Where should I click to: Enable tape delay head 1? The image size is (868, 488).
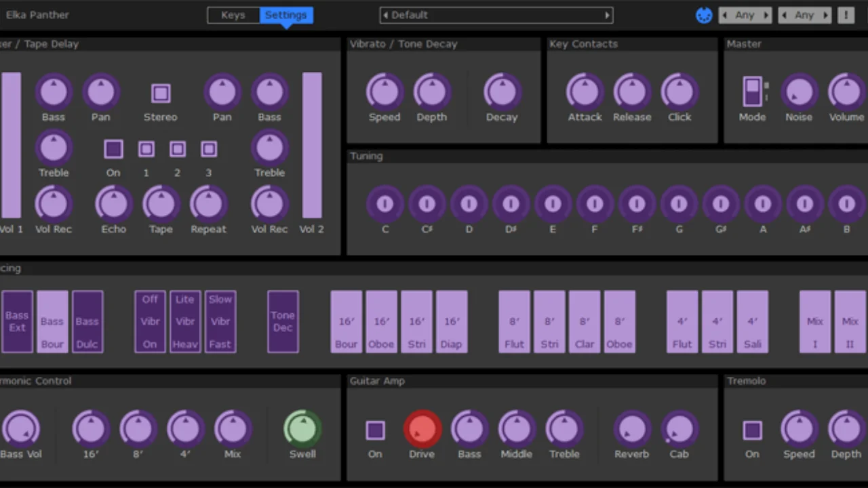point(146,149)
